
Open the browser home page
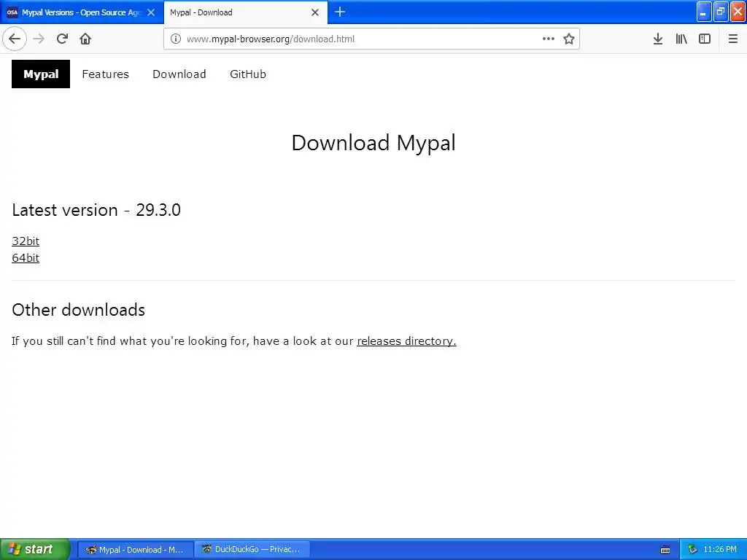click(85, 39)
